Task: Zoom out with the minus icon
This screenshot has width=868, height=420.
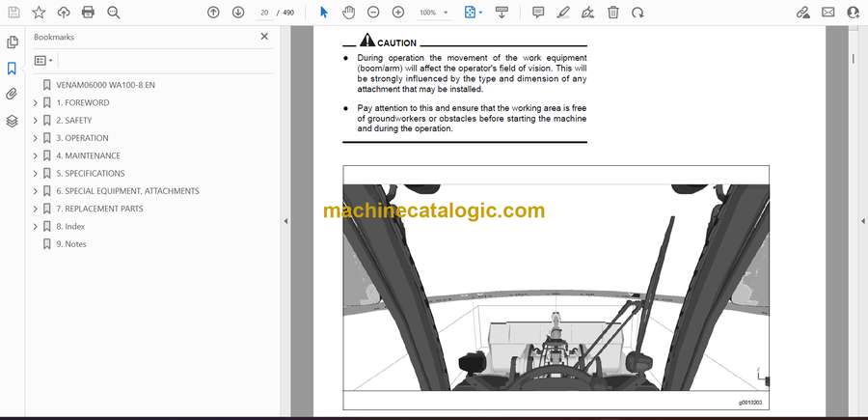Action: [x=373, y=13]
